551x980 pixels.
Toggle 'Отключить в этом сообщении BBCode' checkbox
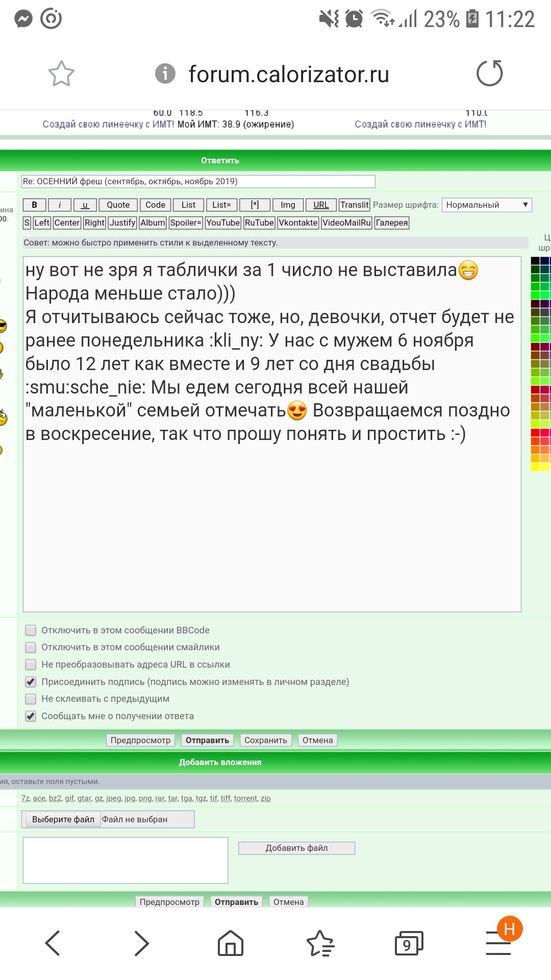(x=31, y=630)
